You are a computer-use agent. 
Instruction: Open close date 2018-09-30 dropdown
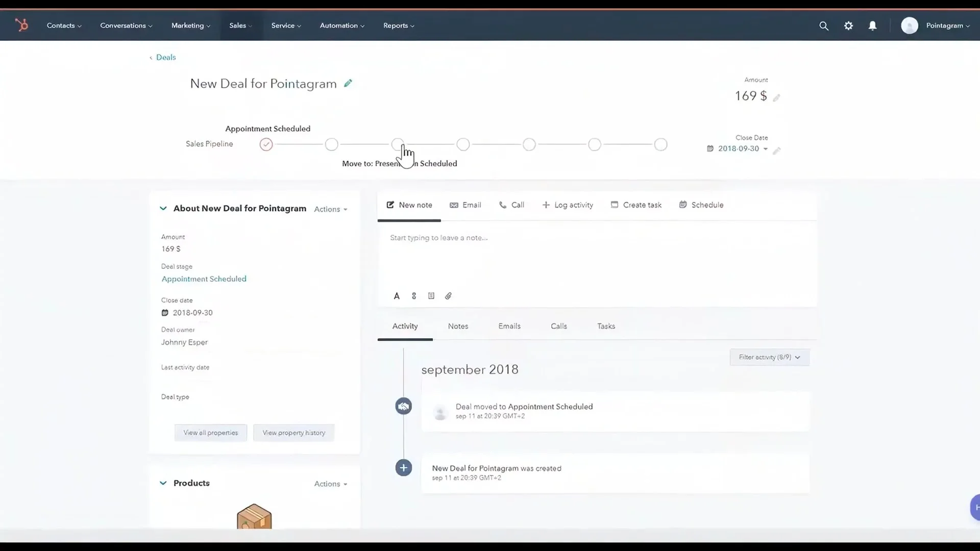tap(743, 148)
